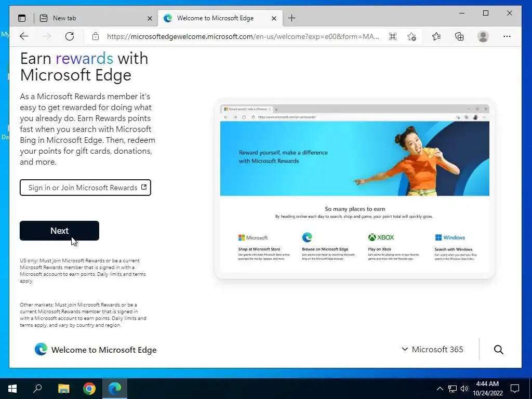Open network status tray icon

(453, 389)
